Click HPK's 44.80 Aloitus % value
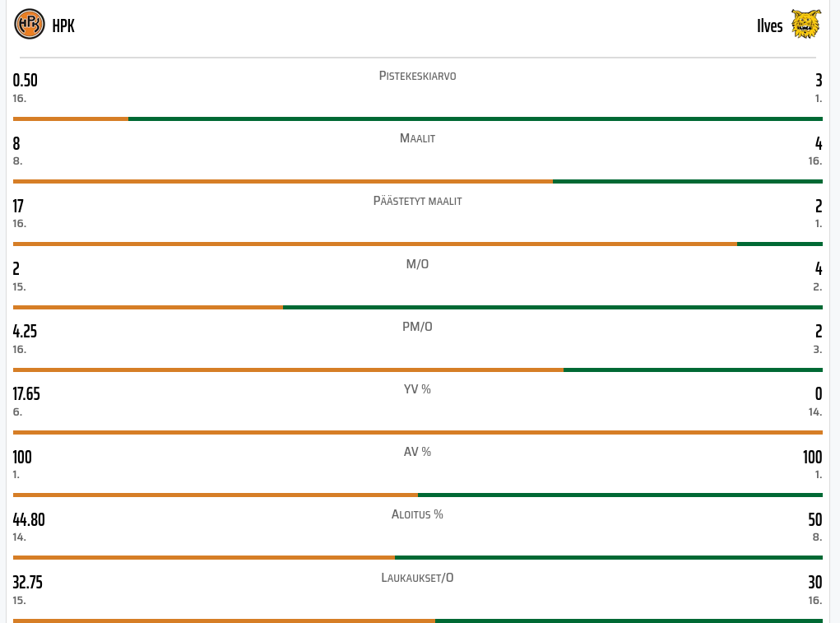Image resolution: width=840 pixels, height=623 pixels. point(29,519)
